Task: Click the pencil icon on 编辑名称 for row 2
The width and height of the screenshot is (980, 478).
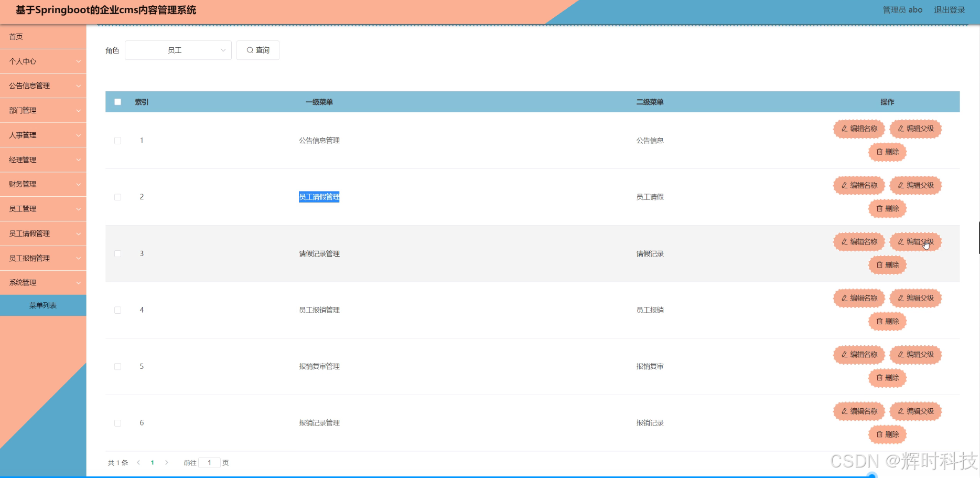Action: [x=844, y=185]
